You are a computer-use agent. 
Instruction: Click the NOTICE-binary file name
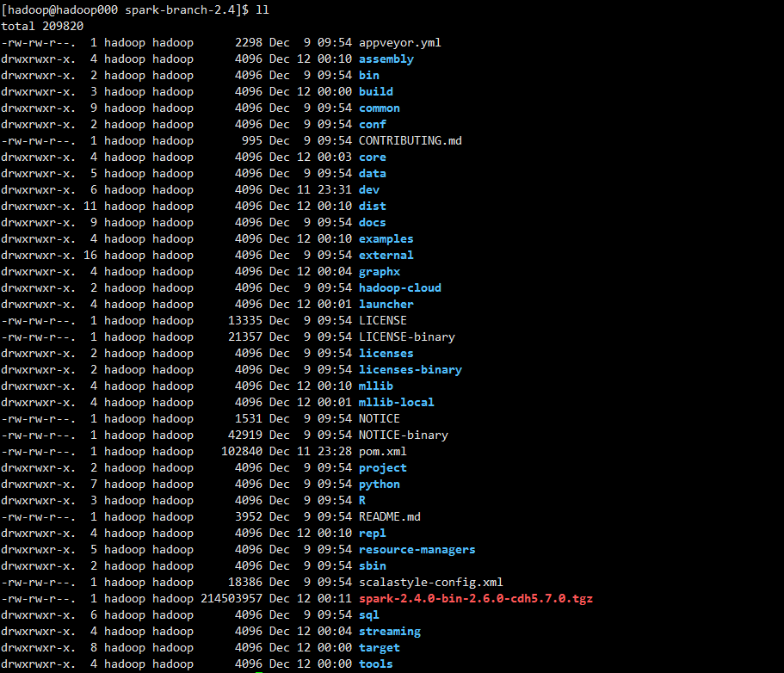click(x=403, y=435)
